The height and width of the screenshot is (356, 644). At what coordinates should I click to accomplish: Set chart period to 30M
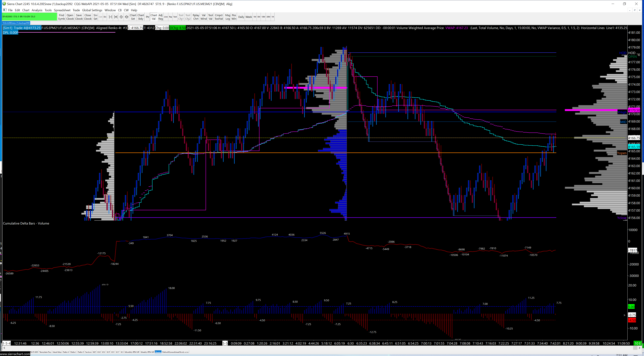point(268,17)
